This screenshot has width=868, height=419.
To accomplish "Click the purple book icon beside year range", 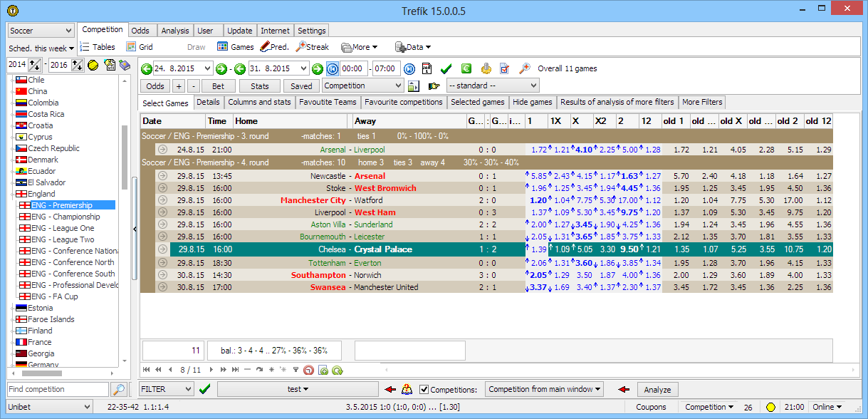I will pos(125,65).
